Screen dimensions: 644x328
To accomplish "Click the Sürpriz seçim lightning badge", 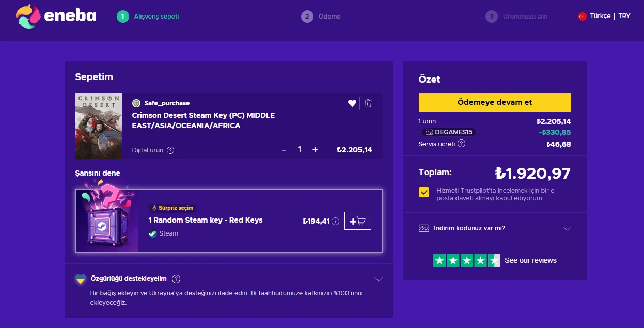I will click(172, 208).
